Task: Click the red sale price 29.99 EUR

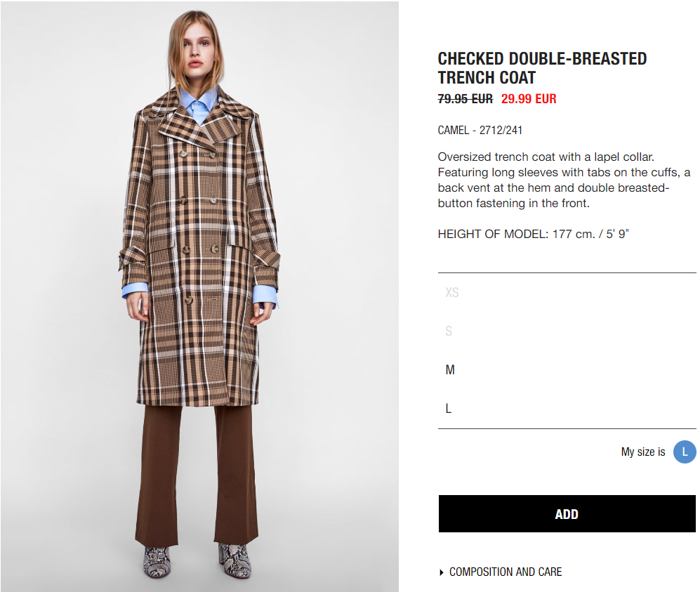Action: click(529, 98)
